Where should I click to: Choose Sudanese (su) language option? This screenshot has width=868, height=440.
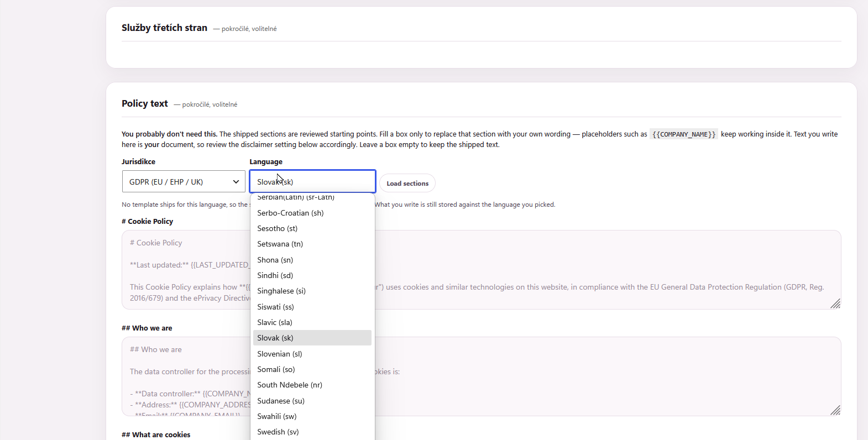coord(312,401)
